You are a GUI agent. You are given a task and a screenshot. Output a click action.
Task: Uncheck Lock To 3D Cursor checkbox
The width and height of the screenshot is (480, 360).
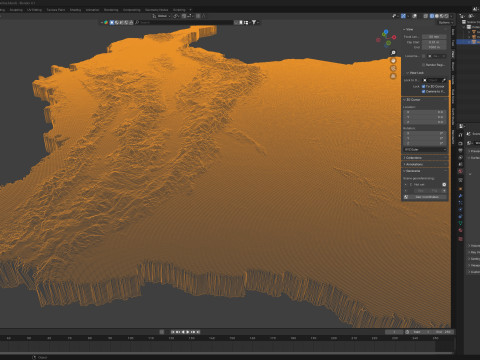tap(424, 86)
